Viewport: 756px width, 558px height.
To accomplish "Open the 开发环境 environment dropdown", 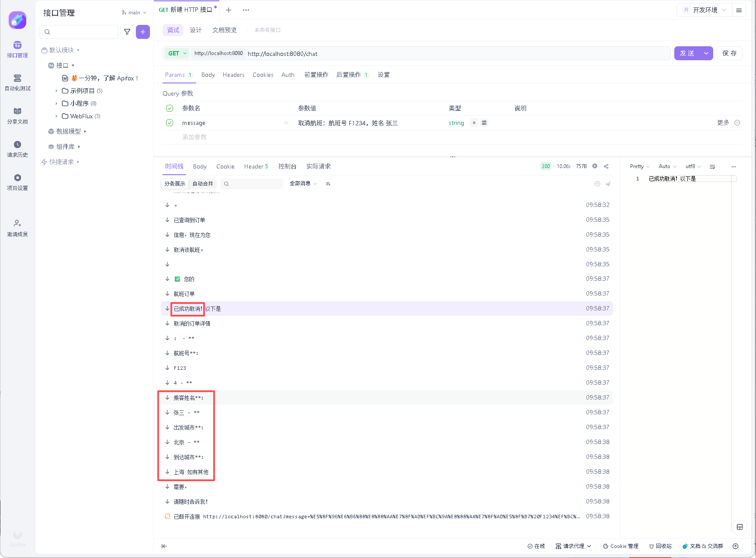I will click(704, 10).
